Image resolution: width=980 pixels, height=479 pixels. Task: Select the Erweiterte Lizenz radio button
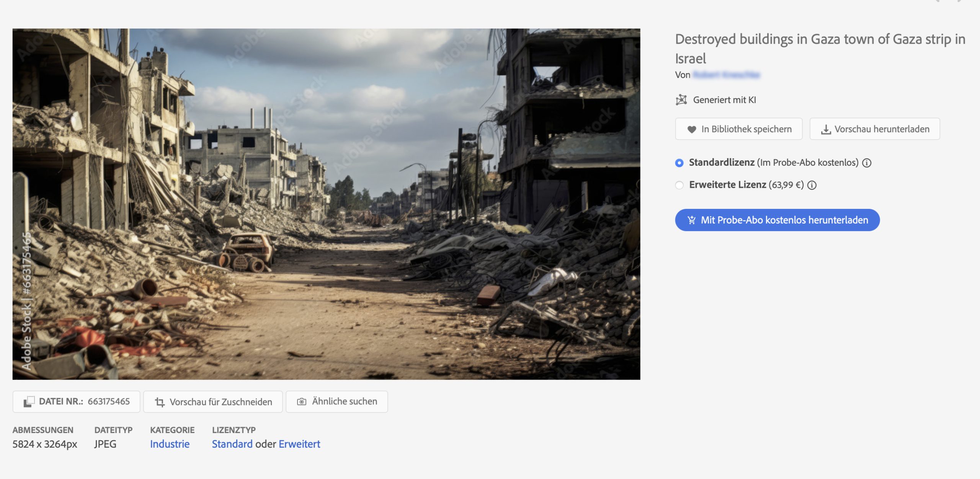click(x=679, y=185)
